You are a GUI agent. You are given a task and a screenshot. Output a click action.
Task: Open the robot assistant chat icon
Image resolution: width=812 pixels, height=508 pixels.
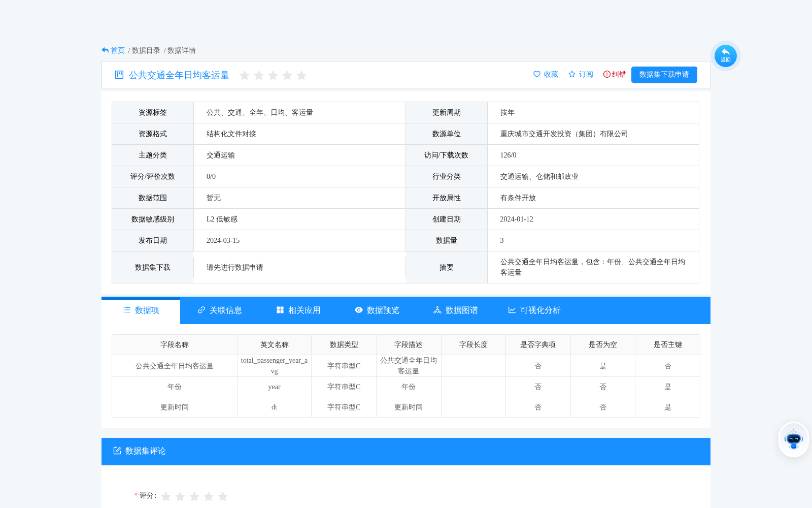click(794, 439)
